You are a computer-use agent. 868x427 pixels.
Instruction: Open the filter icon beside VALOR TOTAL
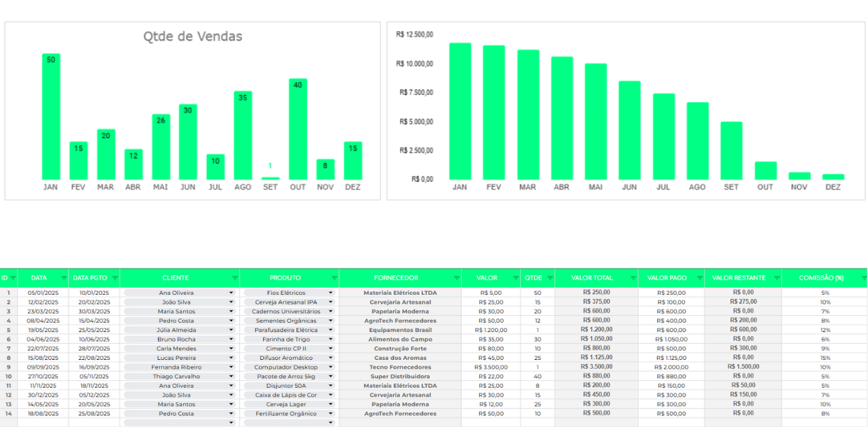pyautogui.click(x=633, y=278)
